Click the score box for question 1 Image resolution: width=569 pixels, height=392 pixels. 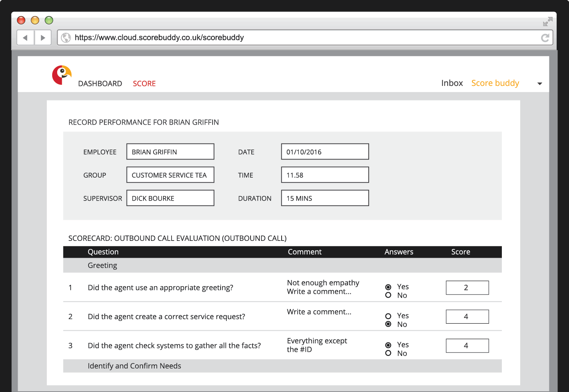467,288
